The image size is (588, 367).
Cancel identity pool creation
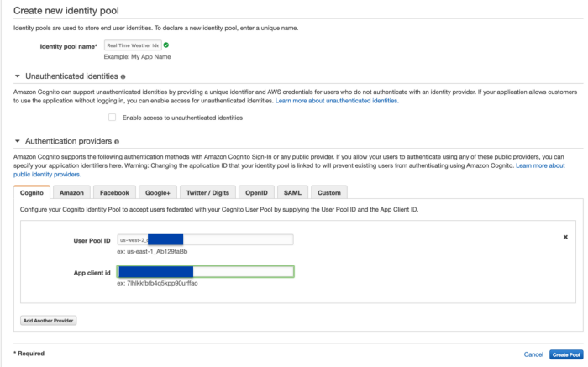click(533, 354)
